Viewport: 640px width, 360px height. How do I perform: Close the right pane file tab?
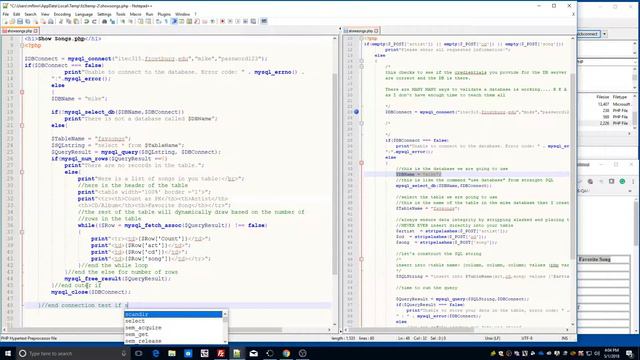[x=376, y=31]
